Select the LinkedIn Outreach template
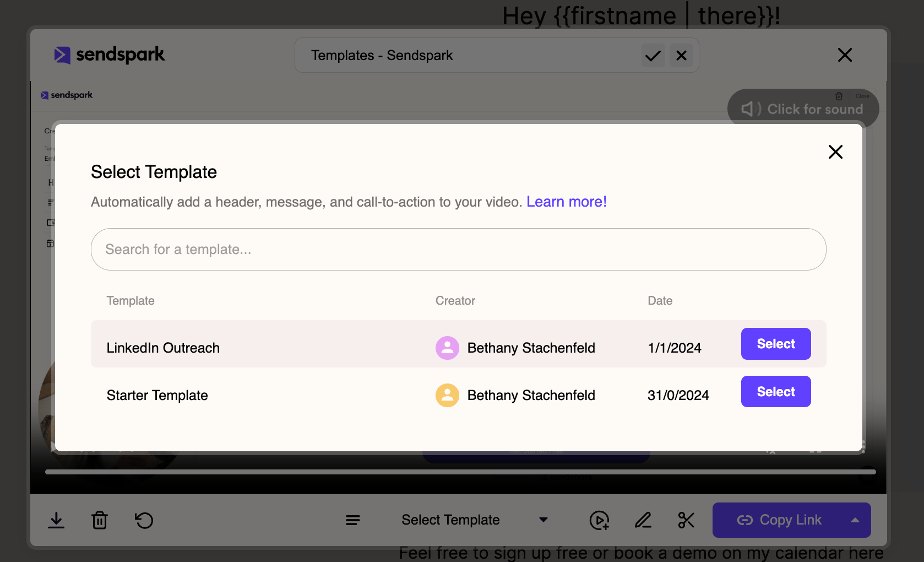The image size is (924, 562). [x=776, y=344]
